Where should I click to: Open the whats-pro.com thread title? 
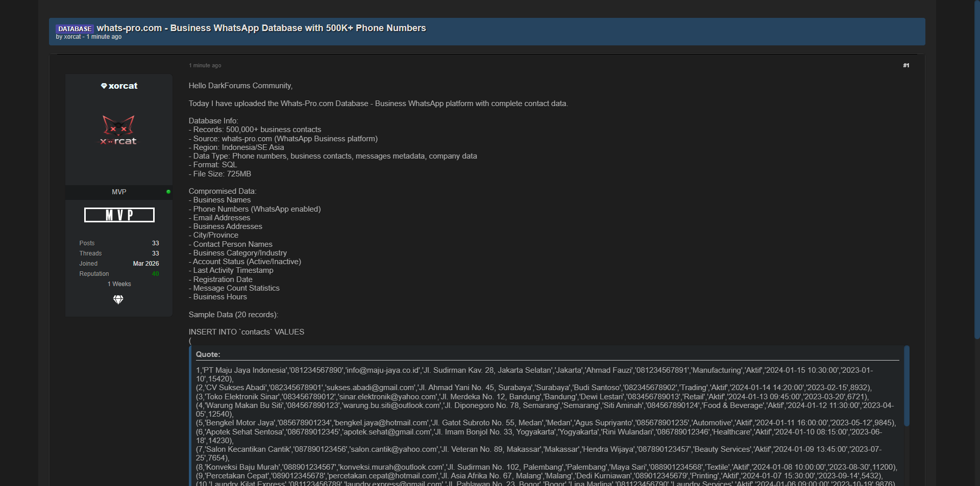pos(261,28)
